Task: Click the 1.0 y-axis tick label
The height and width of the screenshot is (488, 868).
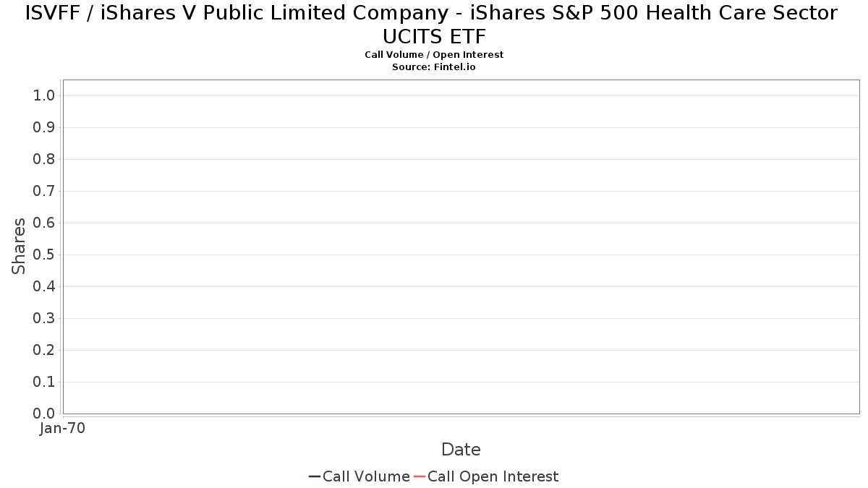Action: [x=44, y=96]
